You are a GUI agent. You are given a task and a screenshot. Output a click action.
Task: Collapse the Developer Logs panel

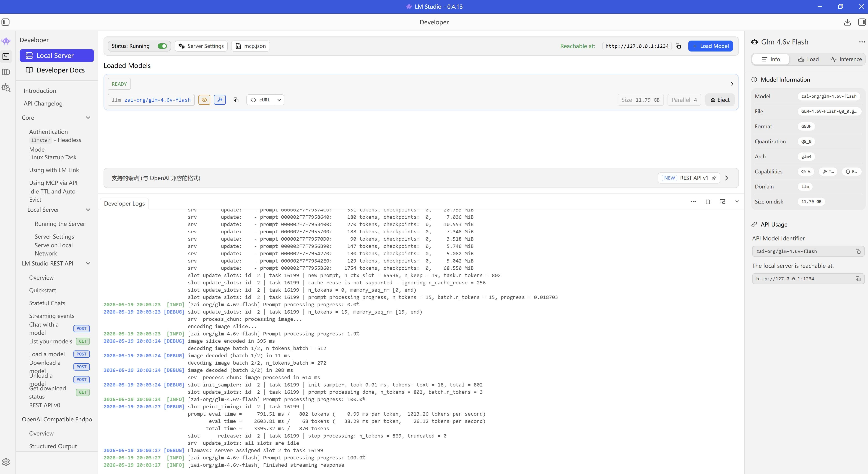click(737, 201)
